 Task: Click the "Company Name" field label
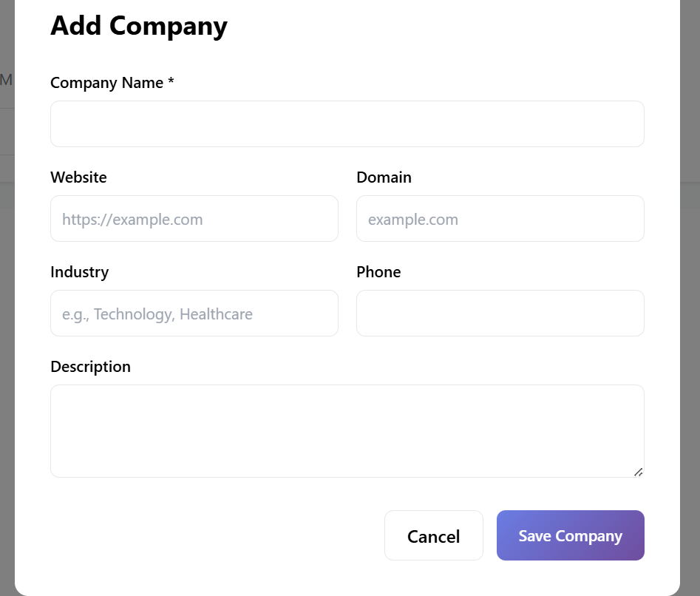point(106,83)
